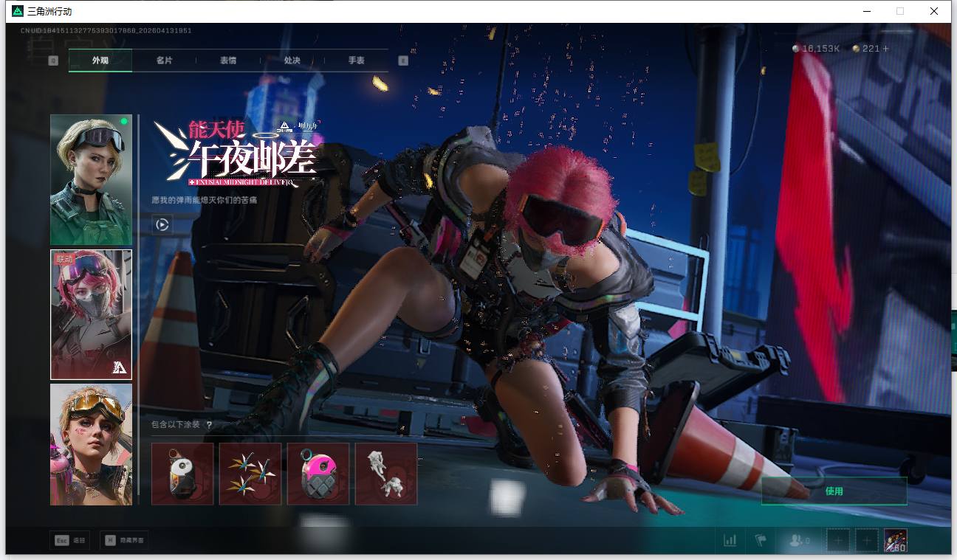Open the statistics bar chart icon
The width and height of the screenshot is (957, 560).
click(x=730, y=541)
